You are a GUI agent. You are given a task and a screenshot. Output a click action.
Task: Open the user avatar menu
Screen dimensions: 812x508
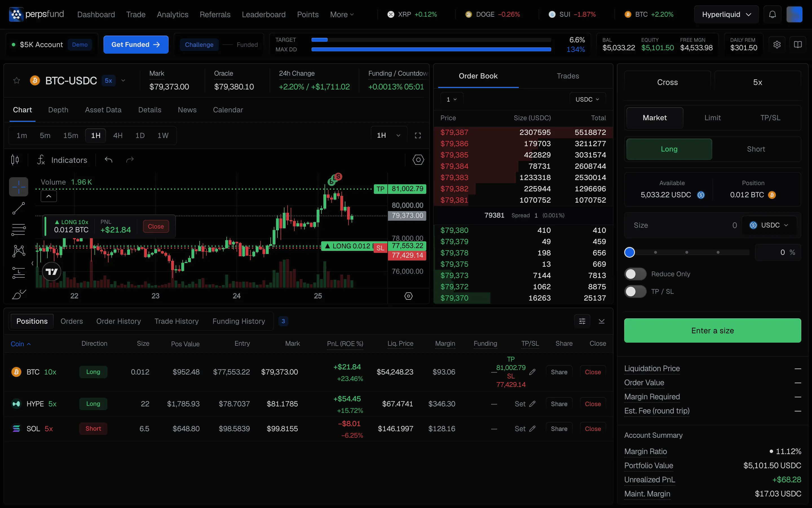[x=794, y=14]
